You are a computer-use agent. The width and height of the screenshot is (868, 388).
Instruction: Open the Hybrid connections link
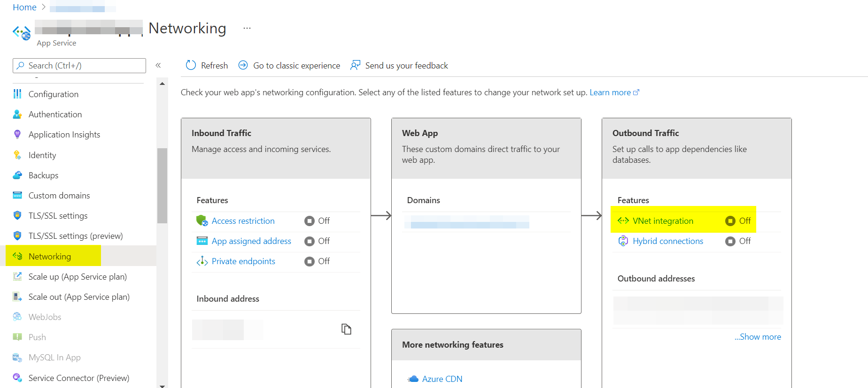[x=667, y=241]
